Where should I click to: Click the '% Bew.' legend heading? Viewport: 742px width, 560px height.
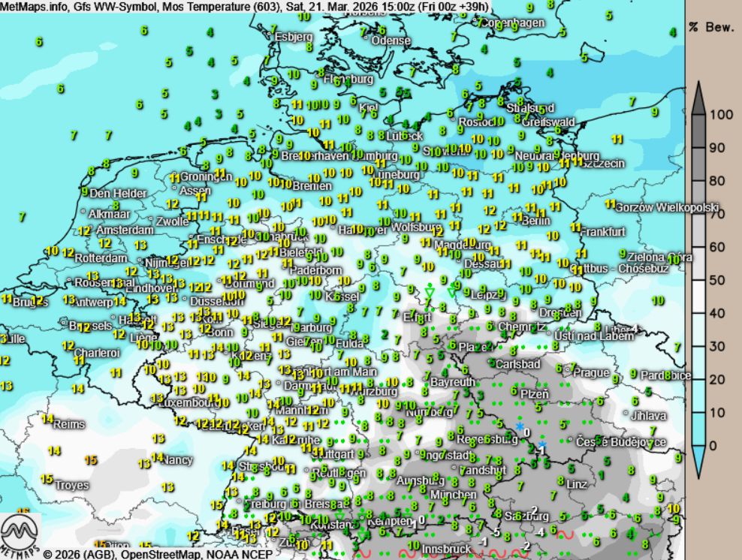pyautogui.click(x=710, y=26)
